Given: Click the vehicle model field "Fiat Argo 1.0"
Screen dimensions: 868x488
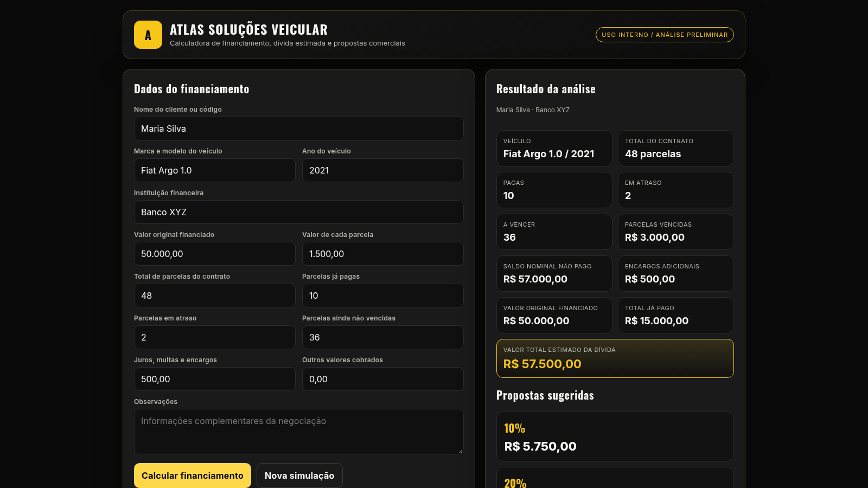Looking at the screenshot, I should [215, 170].
